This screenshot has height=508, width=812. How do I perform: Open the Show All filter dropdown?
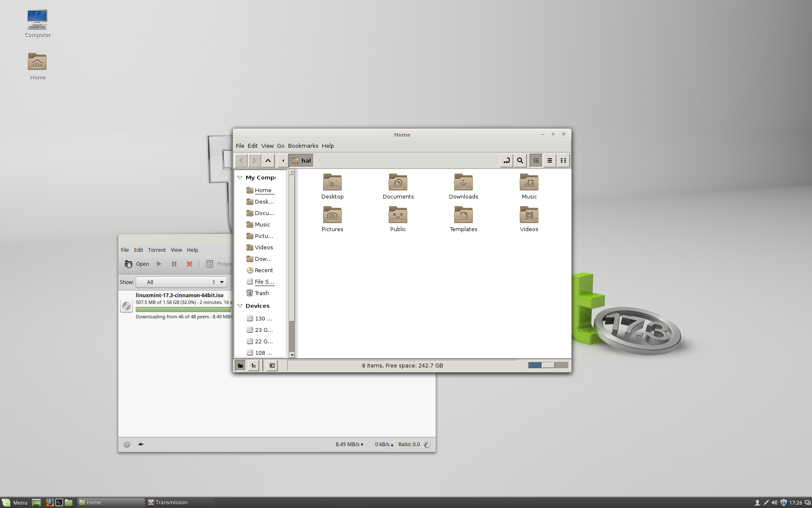point(181,282)
